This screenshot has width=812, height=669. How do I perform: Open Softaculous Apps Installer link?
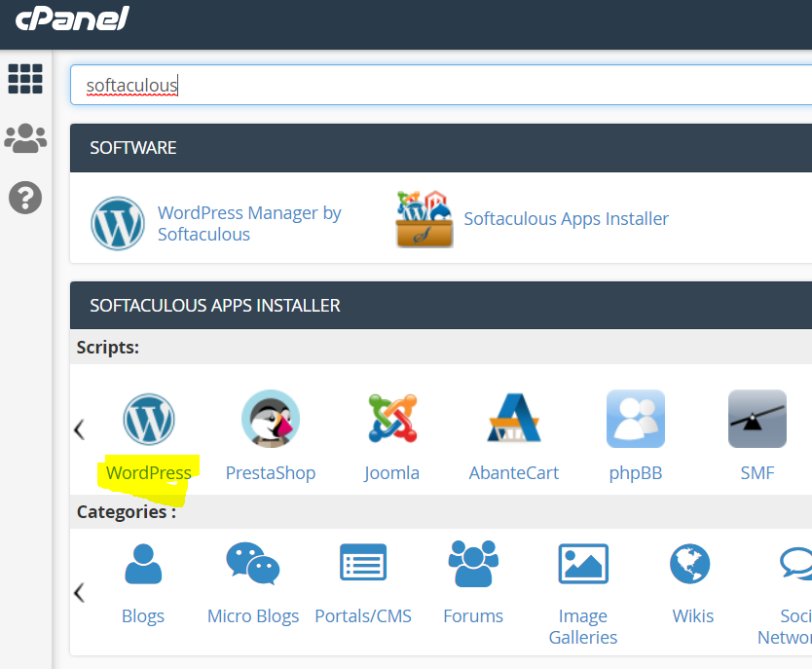point(566,218)
